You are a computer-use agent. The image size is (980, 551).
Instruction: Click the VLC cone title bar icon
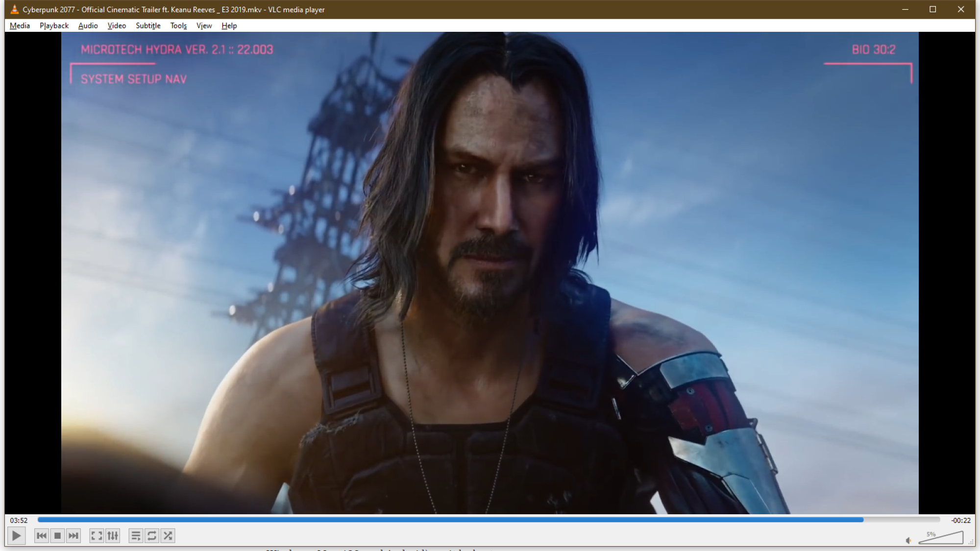(x=14, y=9)
